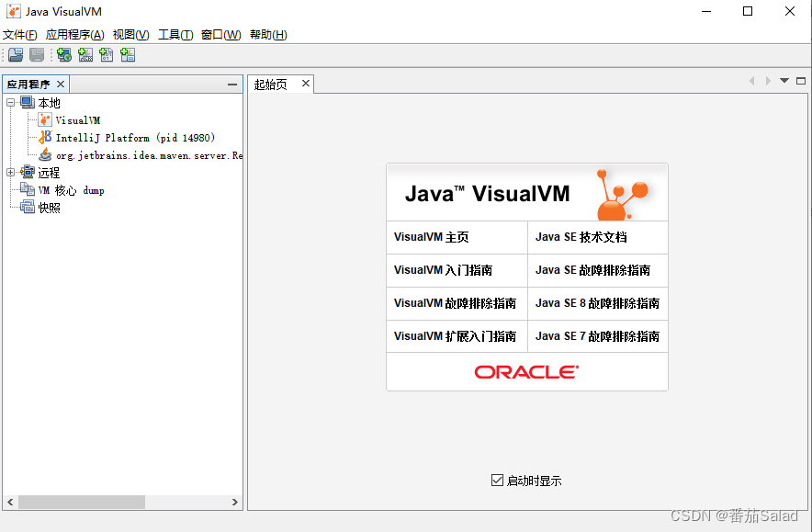This screenshot has width=812, height=532.
Task: Click the Java VisualVM title bar icon
Action: [14, 11]
